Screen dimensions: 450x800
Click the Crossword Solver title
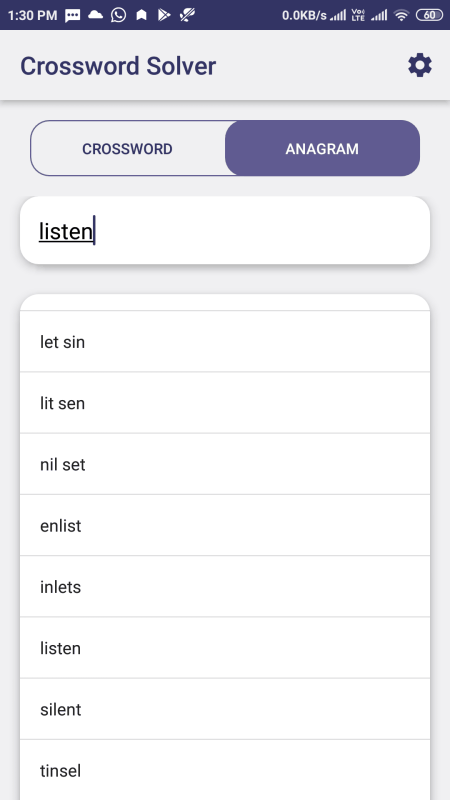(x=118, y=66)
